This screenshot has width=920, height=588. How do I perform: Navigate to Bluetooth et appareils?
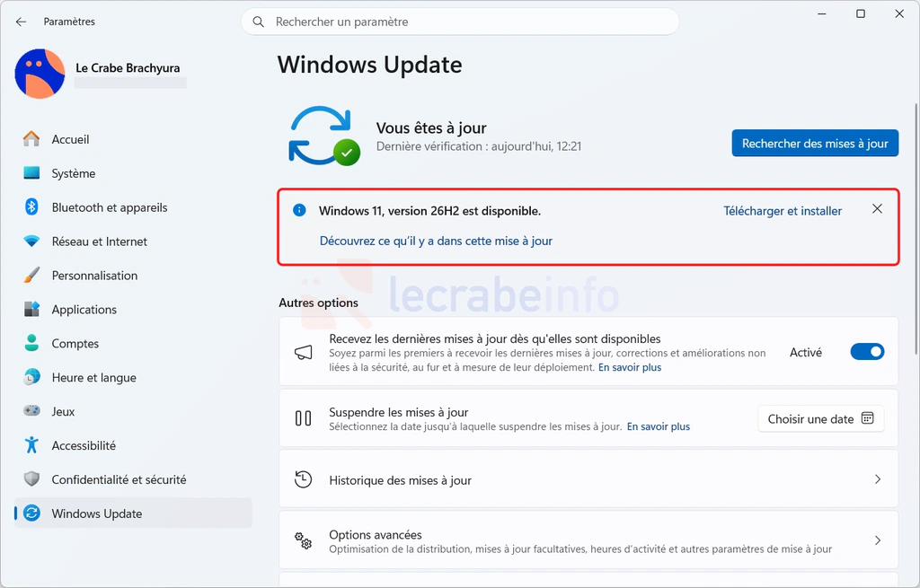click(133, 207)
